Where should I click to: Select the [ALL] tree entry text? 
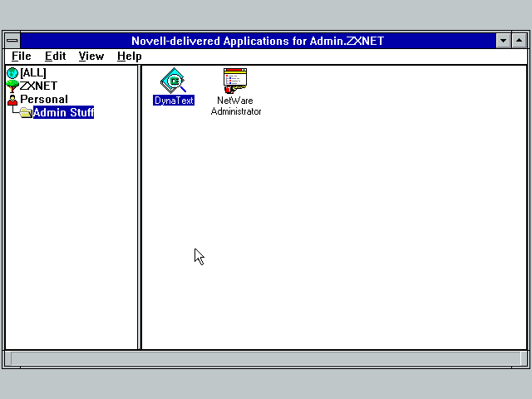pyautogui.click(x=33, y=73)
